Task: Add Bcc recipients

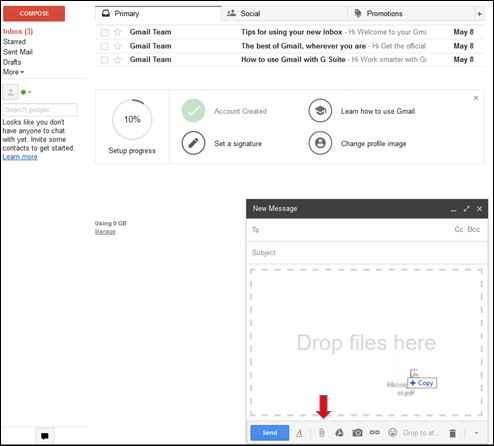Action: coord(473,229)
